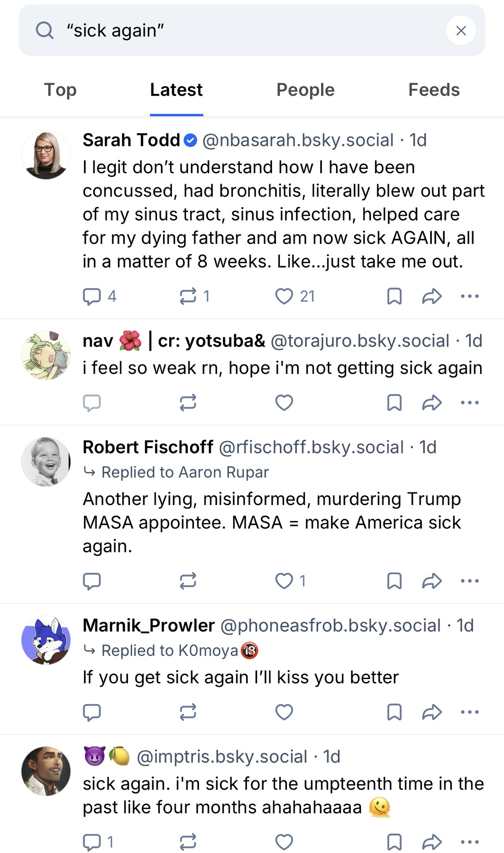Screen dimensions: 504x853
Task: Reply to Sarah Todd's post
Action: [92, 296]
